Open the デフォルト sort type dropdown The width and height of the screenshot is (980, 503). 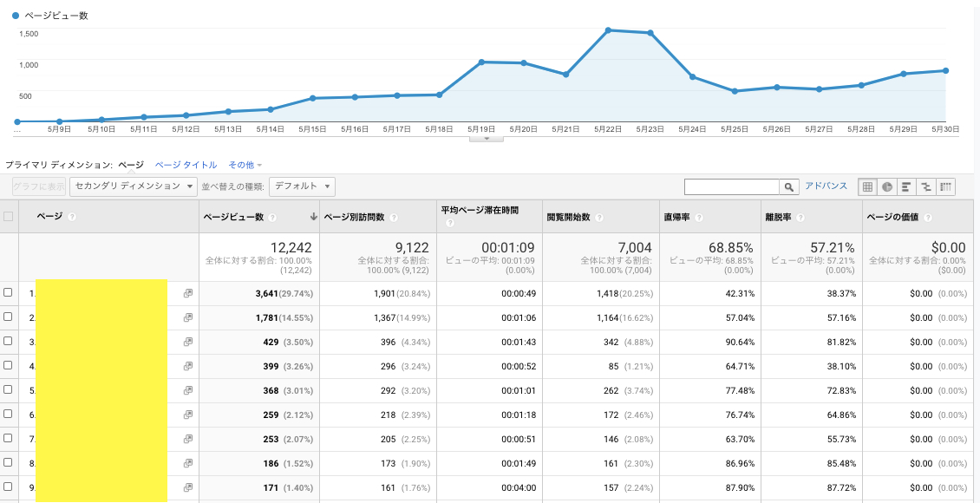tap(302, 186)
